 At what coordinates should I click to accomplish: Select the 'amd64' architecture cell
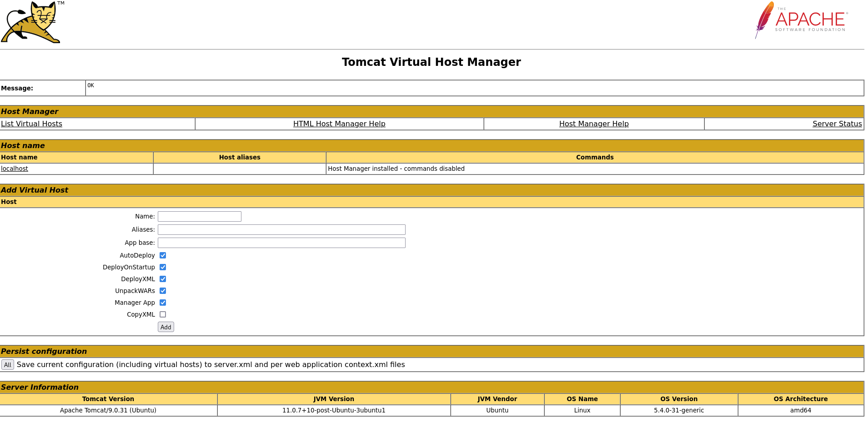[801, 410]
